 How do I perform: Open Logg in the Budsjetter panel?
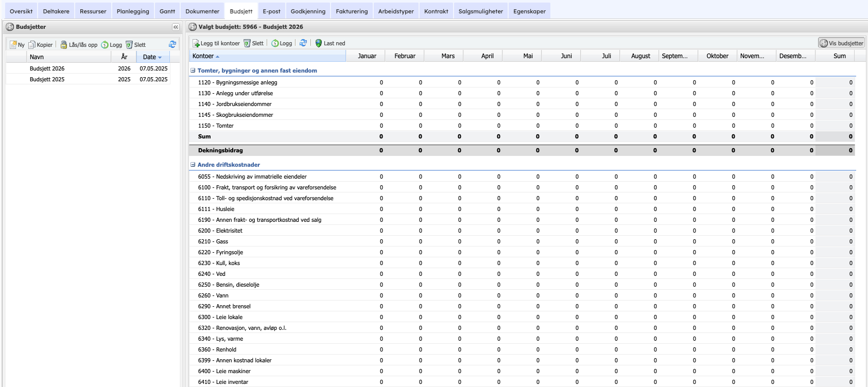coord(112,45)
